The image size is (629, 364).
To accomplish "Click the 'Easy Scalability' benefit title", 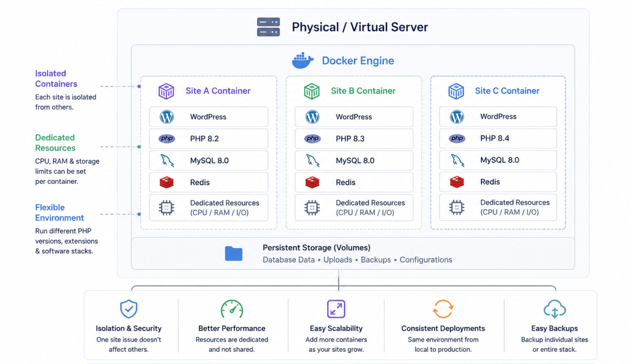I will pyautogui.click(x=336, y=328).
